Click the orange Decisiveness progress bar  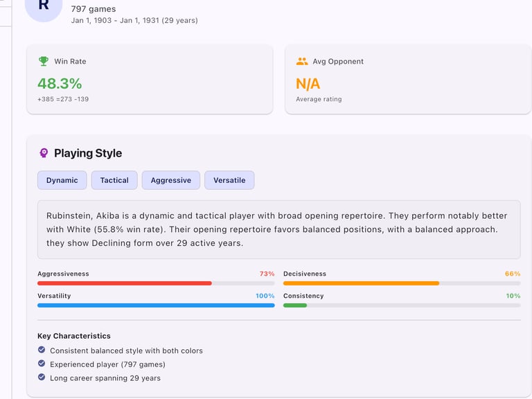(361, 283)
